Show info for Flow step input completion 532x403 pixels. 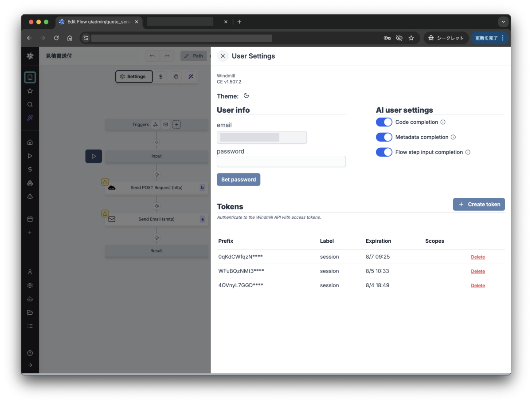(x=468, y=152)
